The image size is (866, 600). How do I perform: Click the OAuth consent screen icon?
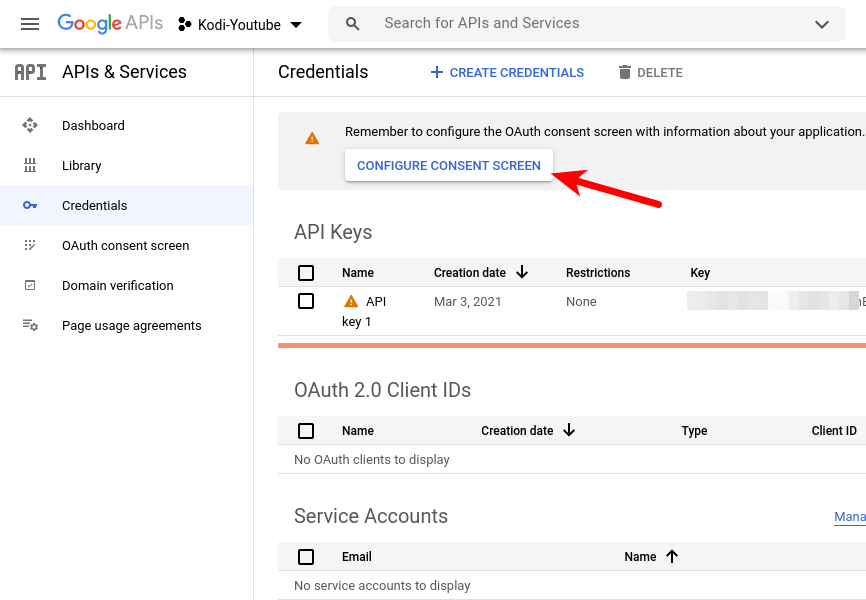click(30, 246)
